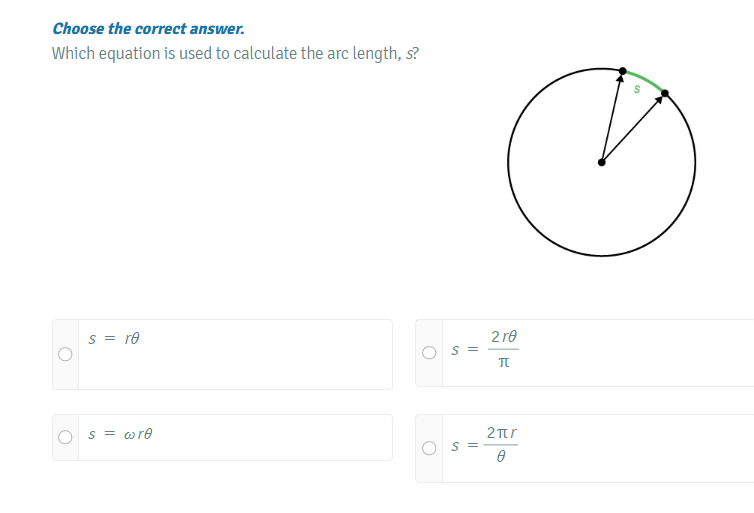Click the s = rθ answer box

point(222,354)
